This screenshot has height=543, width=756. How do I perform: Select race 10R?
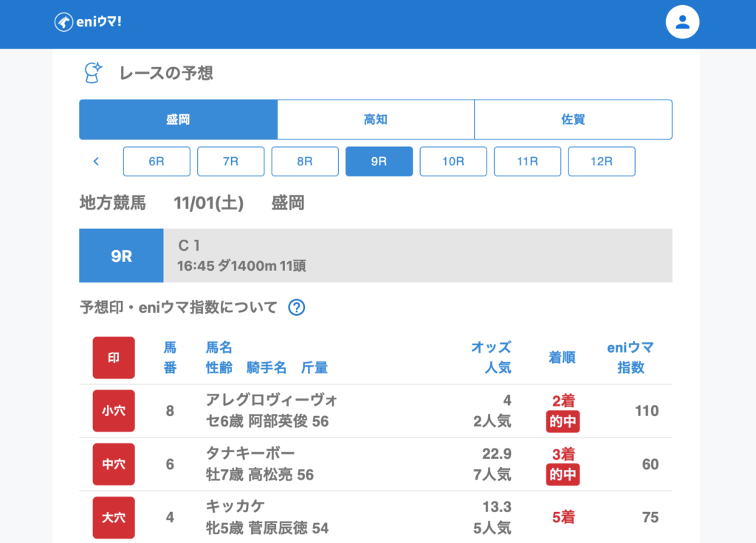point(453,162)
